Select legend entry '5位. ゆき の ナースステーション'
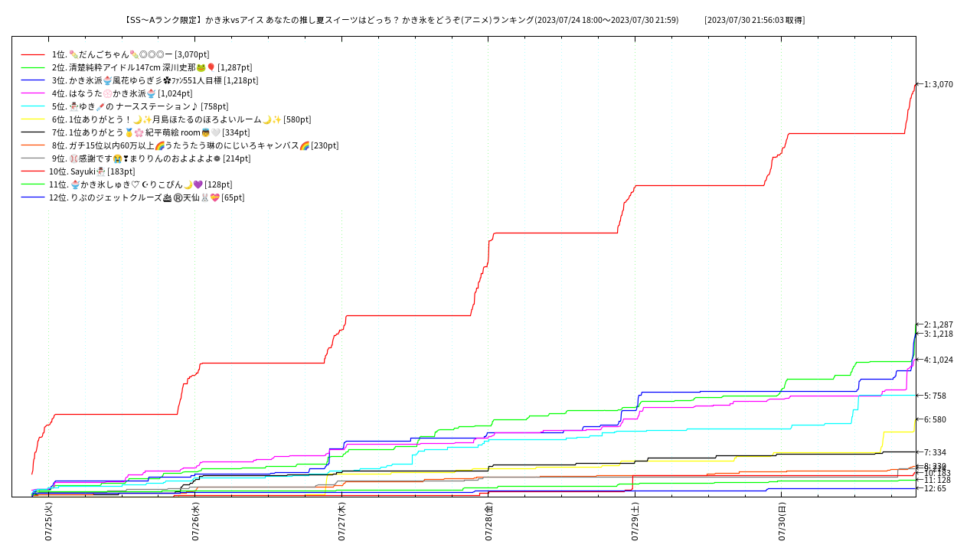Screen dimensions: 980x551 (x=140, y=106)
